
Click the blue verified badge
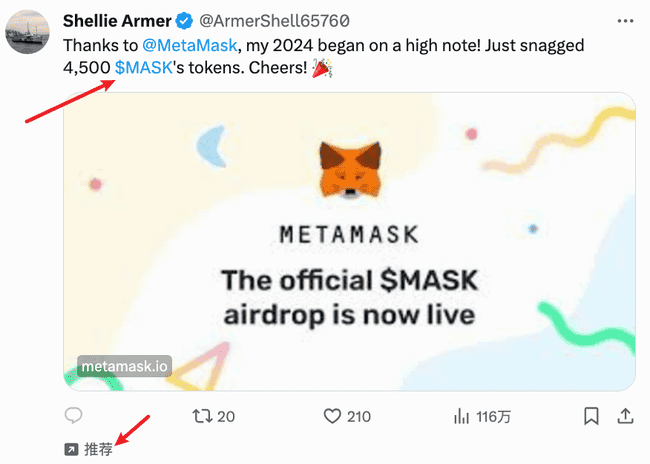pyautogui.click(x=185, y=20)
